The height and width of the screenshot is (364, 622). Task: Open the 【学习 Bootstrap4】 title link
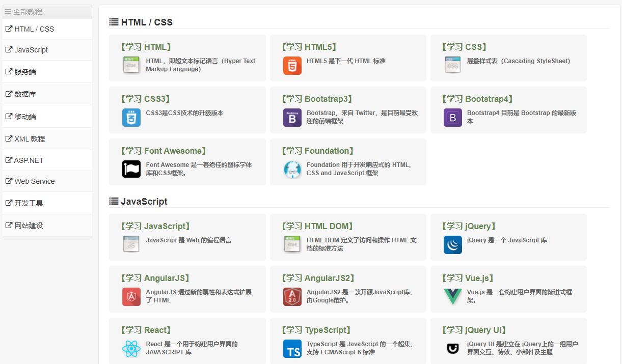point(477,99)
